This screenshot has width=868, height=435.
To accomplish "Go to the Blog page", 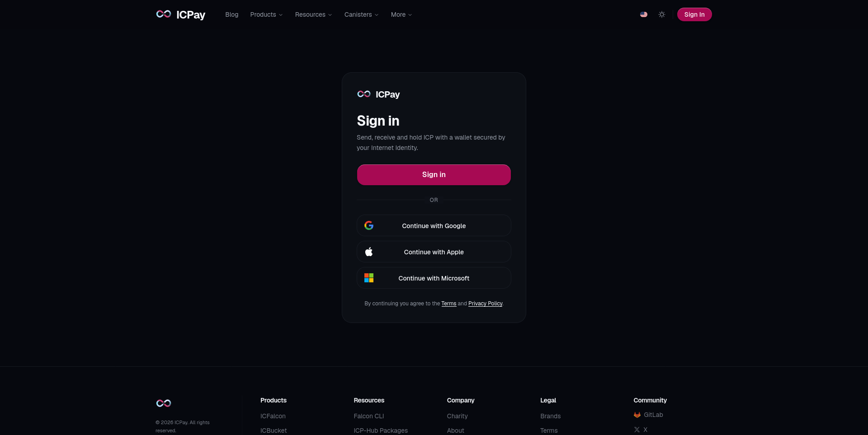I will [232, 14].
